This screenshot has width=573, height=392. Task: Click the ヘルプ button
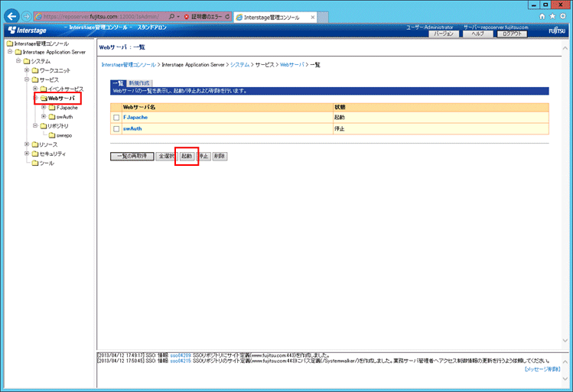(477, 34)
